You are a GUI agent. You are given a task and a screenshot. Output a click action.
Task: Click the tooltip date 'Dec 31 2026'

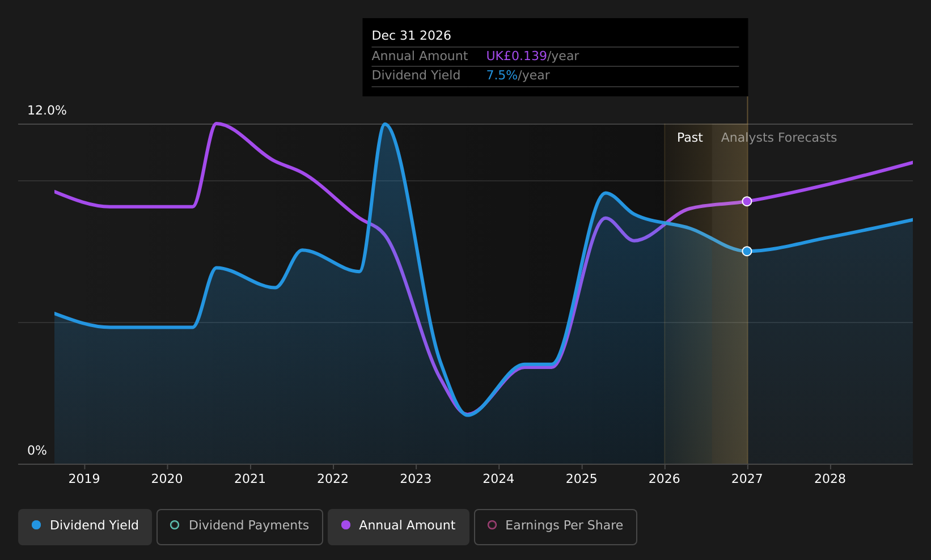coord(411,36)
